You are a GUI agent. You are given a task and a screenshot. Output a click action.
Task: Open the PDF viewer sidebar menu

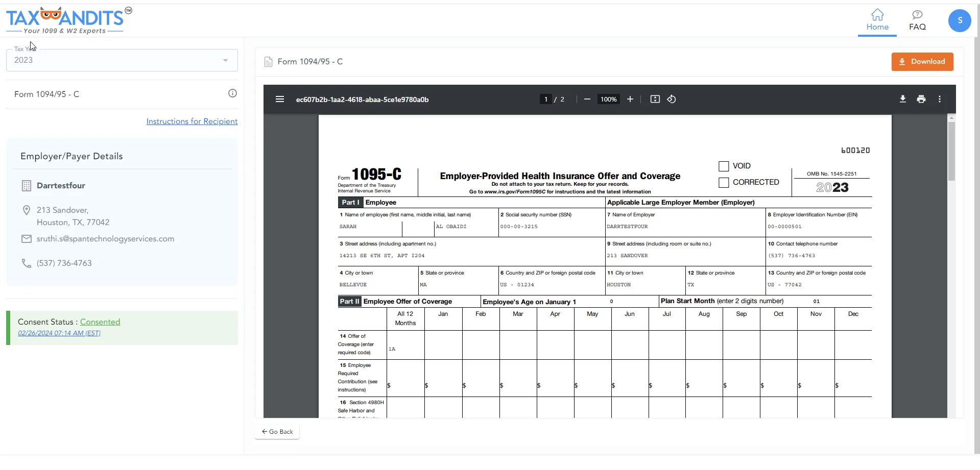tap(280, 99)
